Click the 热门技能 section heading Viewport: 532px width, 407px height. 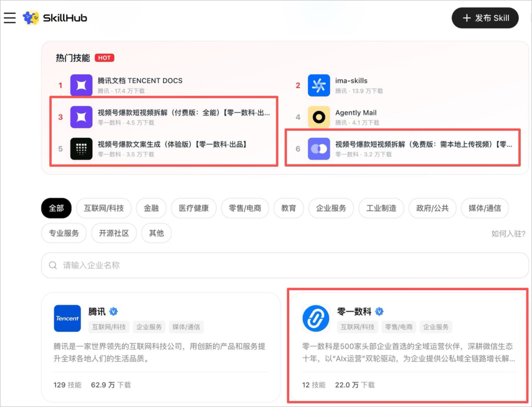pyautogui.click(x=73, y=58)
